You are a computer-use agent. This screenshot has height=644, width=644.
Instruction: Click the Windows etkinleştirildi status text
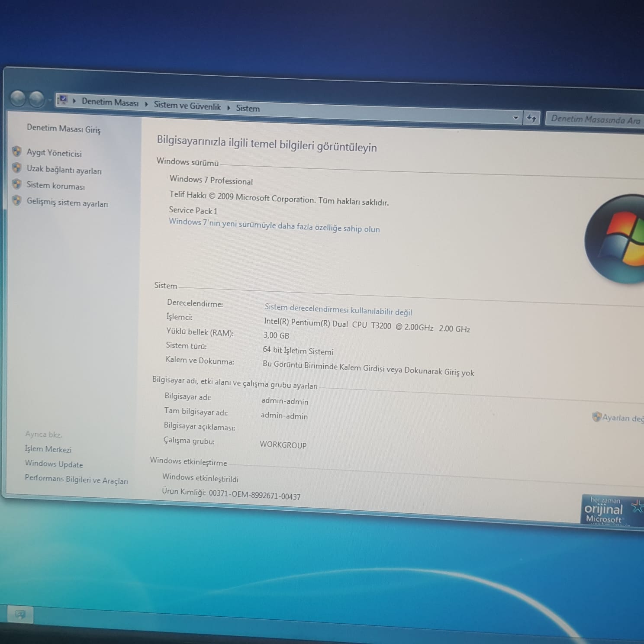click(200, 478)
